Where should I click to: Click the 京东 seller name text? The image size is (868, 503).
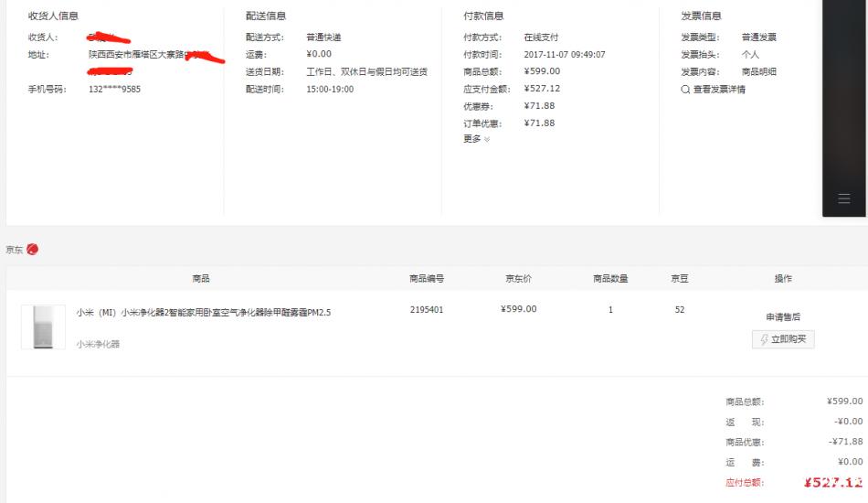[15, 250]
